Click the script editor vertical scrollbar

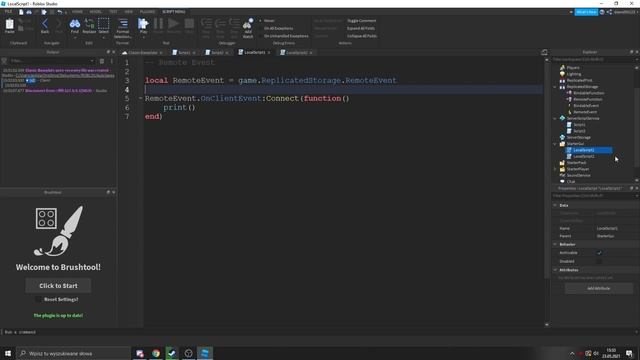point(547,171)
